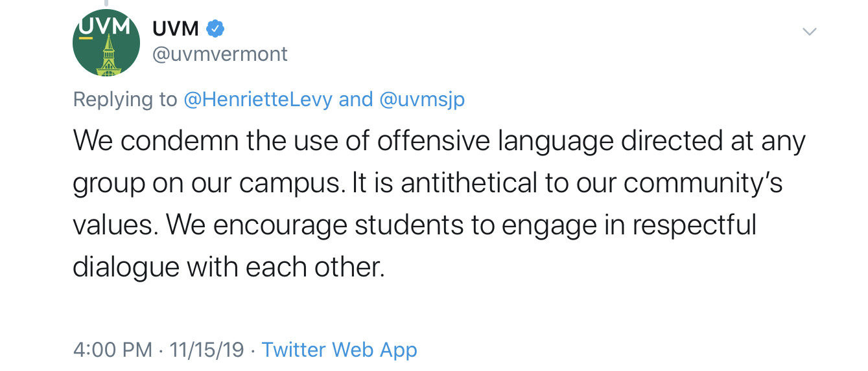Screen dimensions: 868x371
Task: Click the green tower icon in the avatar
Action: (106, 56)
